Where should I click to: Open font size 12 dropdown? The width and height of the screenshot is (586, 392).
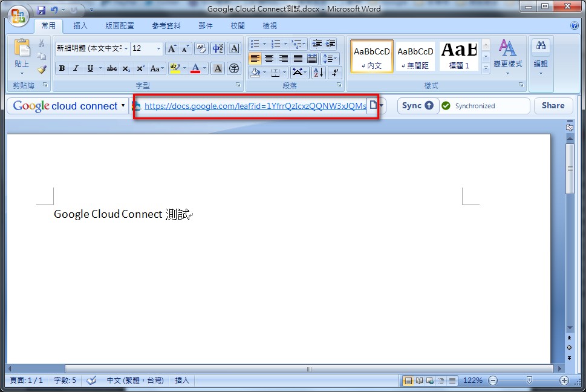click(158, 48)
